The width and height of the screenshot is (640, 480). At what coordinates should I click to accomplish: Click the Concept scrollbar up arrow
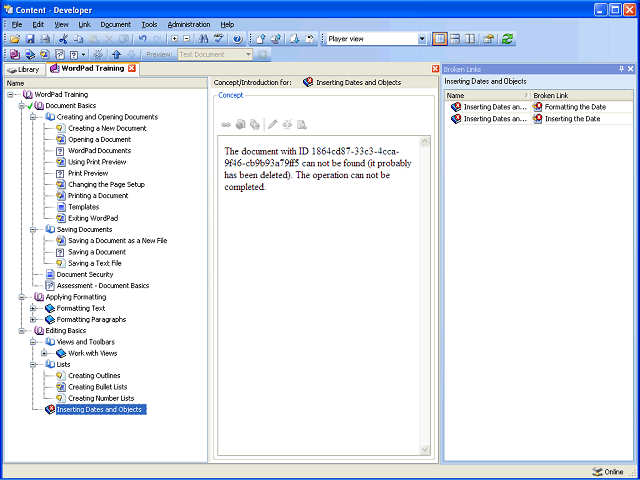[424, 142]
